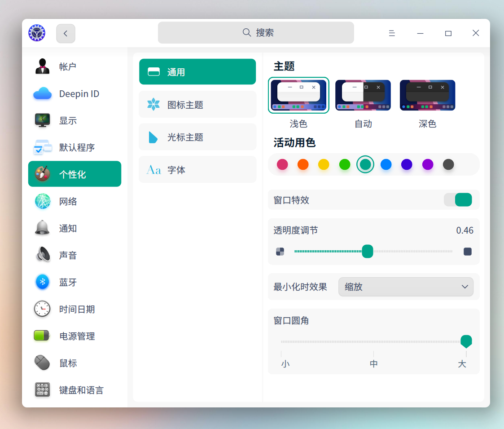This screenshot has height=429, width=504.
Task: Click the 光标主题 cursor icon
Action: [153, 137]
